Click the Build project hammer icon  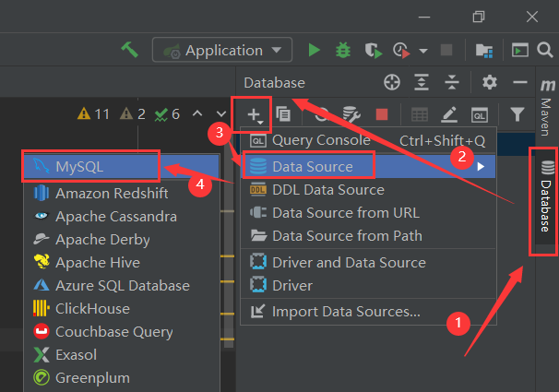click(129, 50)
